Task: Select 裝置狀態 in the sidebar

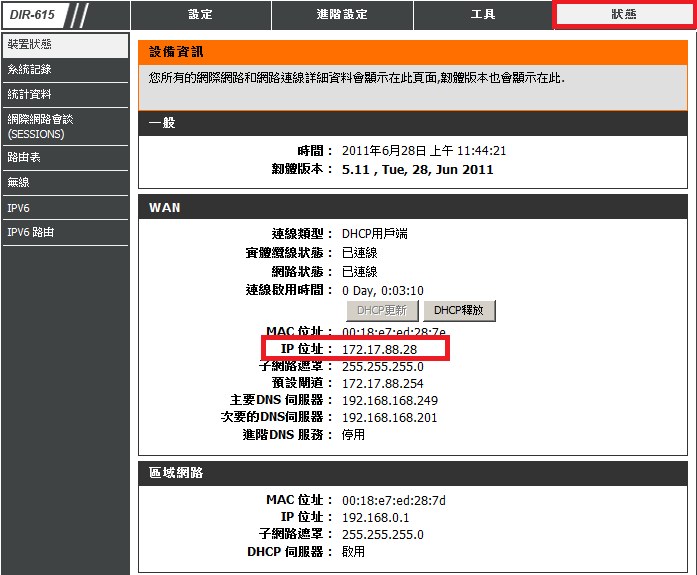Action: (65, 45)
